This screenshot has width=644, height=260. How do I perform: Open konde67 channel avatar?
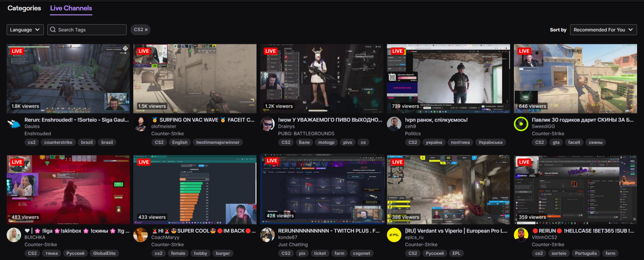(267, 235)
